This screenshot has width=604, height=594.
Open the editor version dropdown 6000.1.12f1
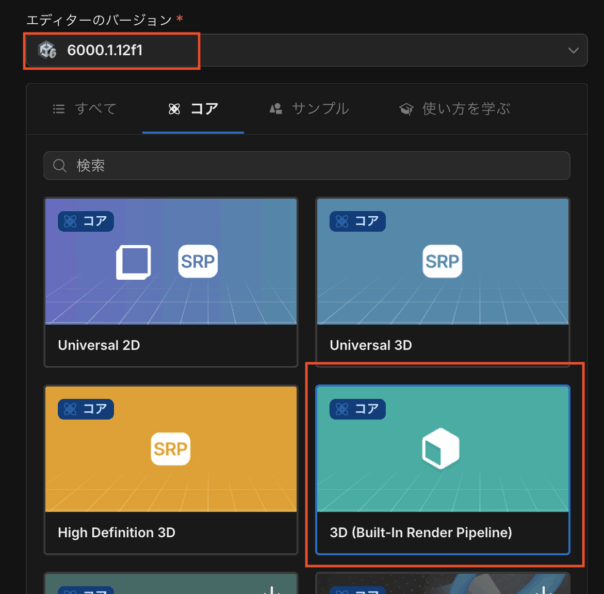307,50
